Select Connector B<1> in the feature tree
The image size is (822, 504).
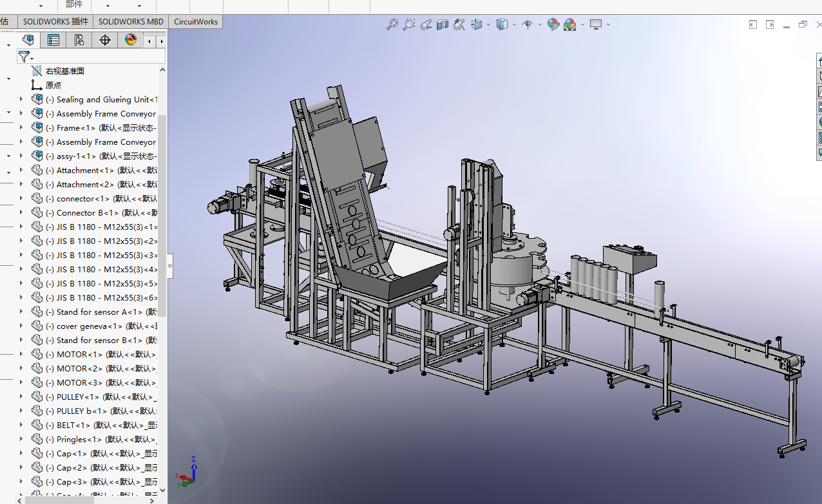click(102, 213)
